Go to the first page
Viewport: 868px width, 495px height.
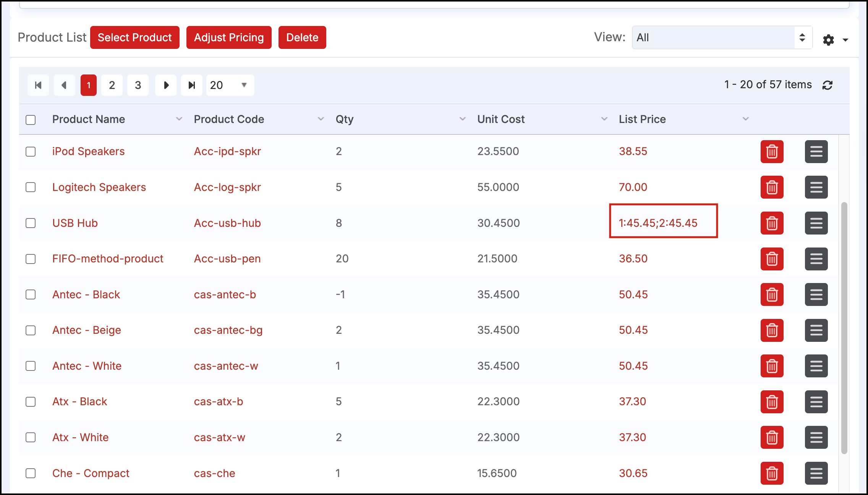(x=38, y=85)
